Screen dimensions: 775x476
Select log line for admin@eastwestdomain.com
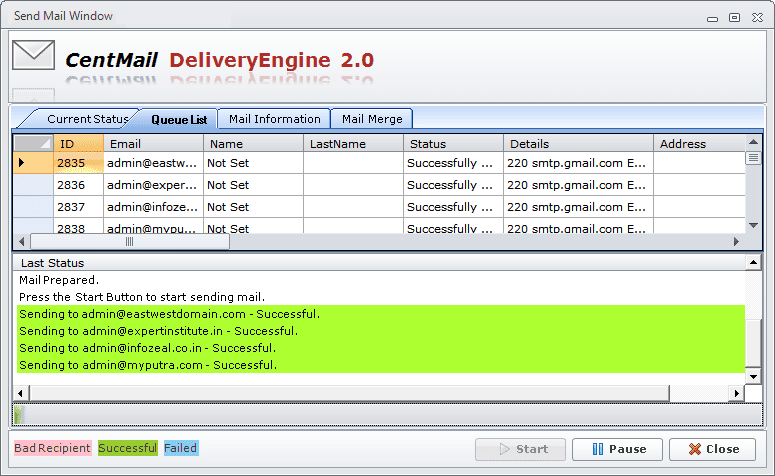point(381,314)
